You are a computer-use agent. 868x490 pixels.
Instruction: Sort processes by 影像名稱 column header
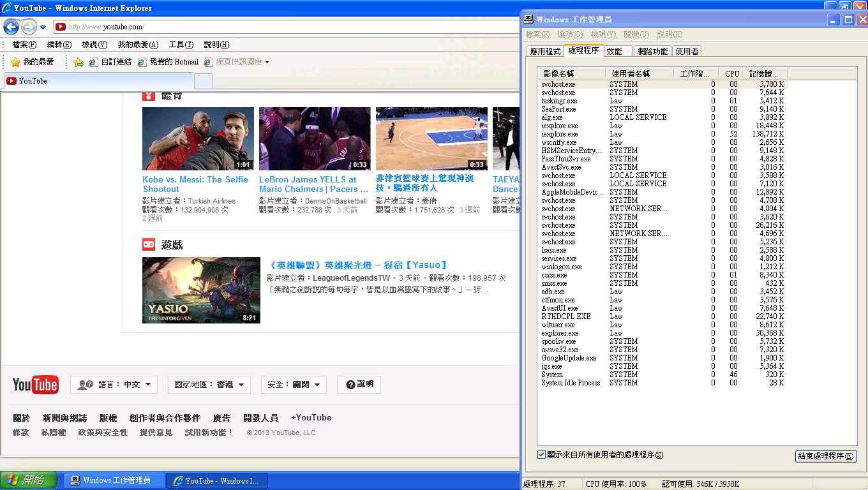coord(572,74)
